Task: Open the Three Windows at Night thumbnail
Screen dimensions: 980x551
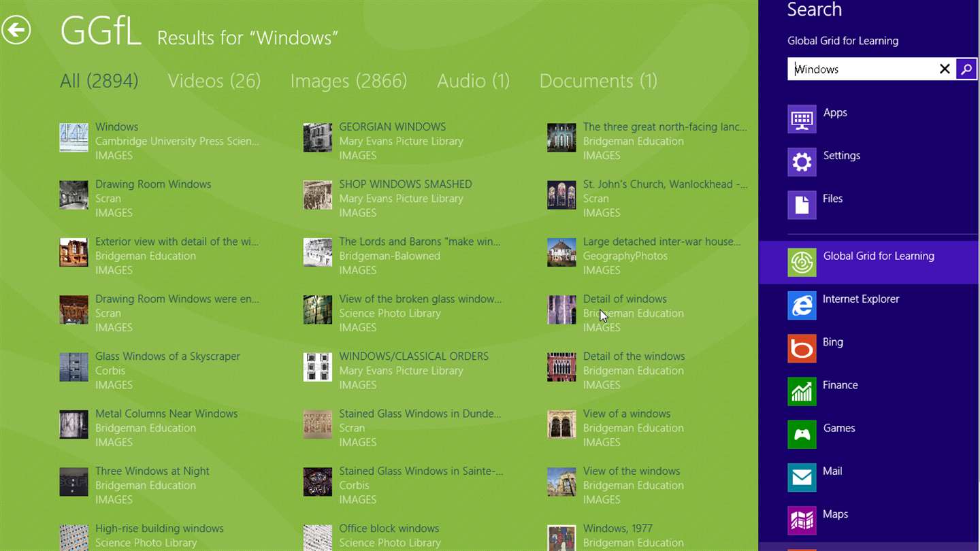Action: point(73,482)
